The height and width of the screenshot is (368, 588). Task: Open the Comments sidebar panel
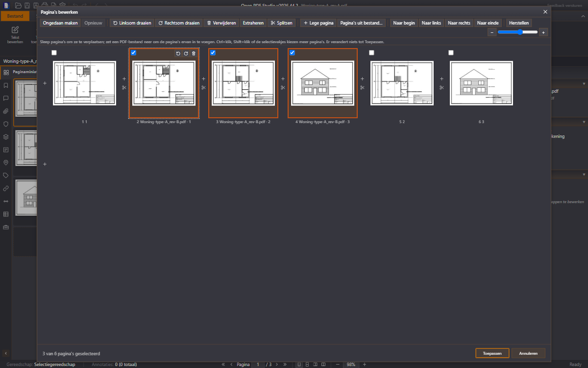(6, 98)
